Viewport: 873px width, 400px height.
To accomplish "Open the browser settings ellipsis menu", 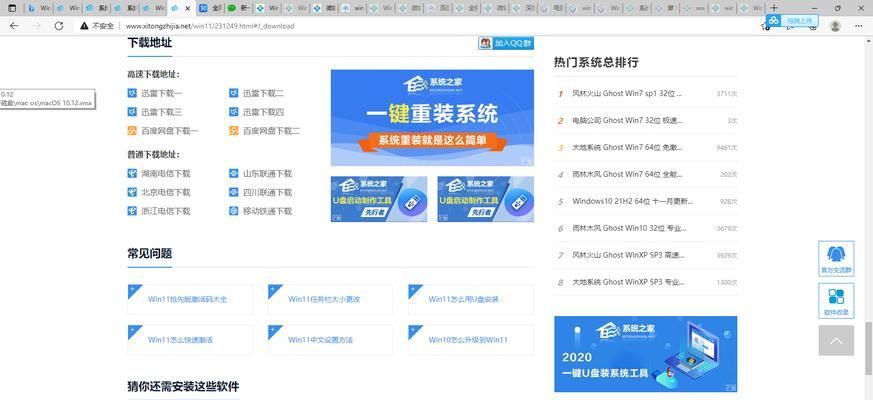I will click(x=860, y=26).
